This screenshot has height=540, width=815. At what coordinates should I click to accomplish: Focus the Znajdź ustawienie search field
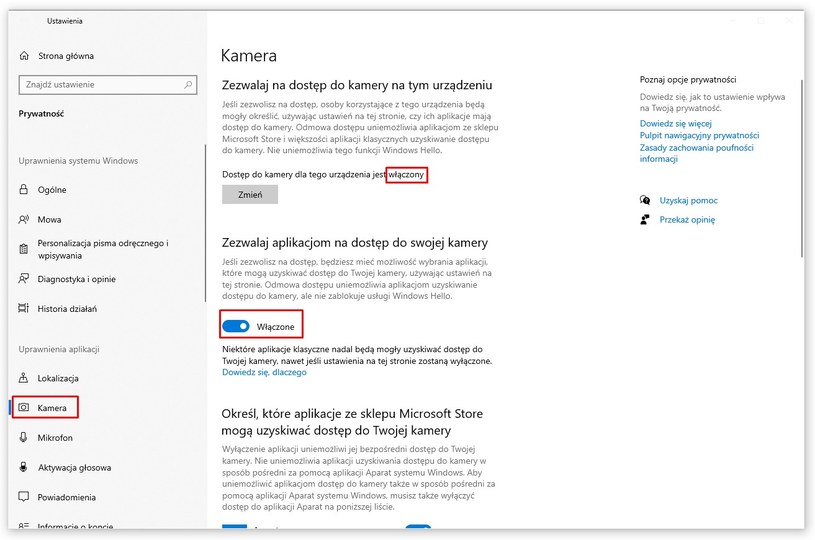pos(108,84)
